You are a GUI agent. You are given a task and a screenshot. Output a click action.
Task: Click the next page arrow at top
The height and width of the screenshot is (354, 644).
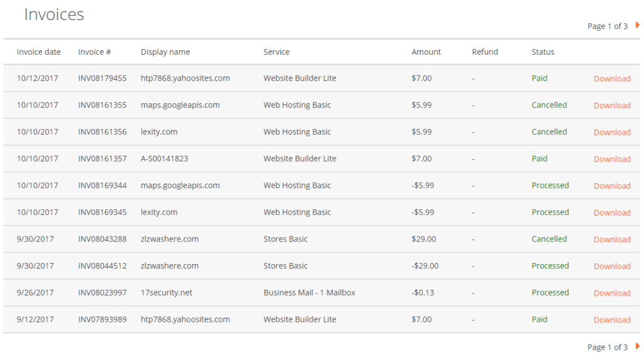637,25
